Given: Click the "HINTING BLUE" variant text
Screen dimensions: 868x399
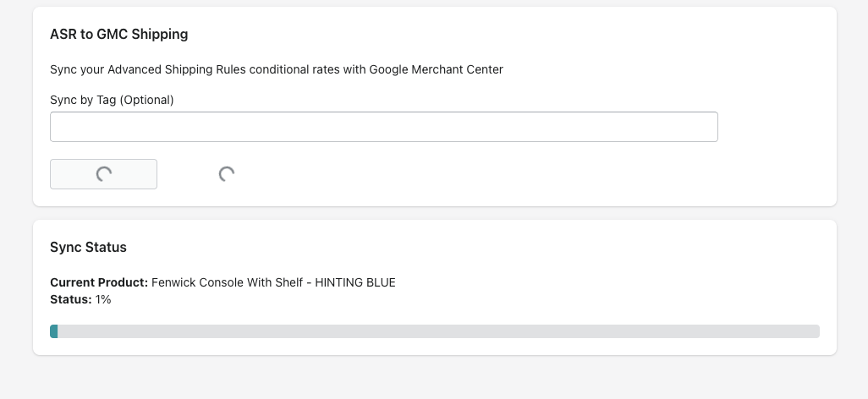Looking at the screenshot, I should (x=355, y=282).
